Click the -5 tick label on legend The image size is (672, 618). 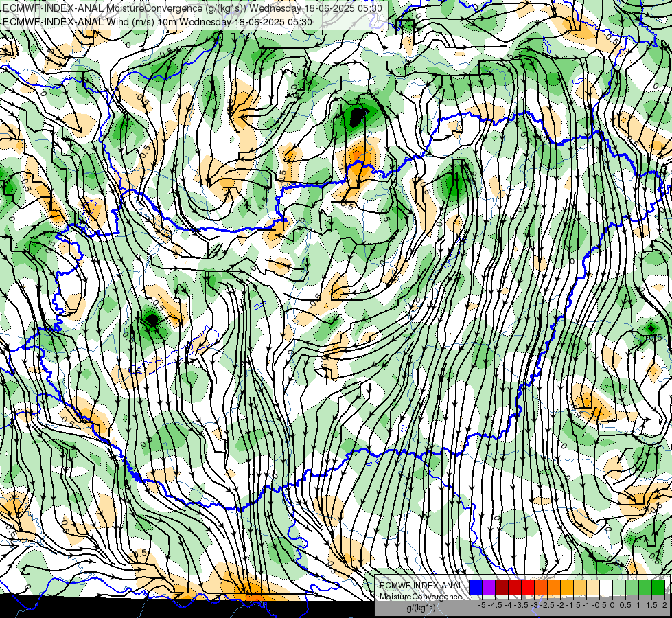point(482,605)
